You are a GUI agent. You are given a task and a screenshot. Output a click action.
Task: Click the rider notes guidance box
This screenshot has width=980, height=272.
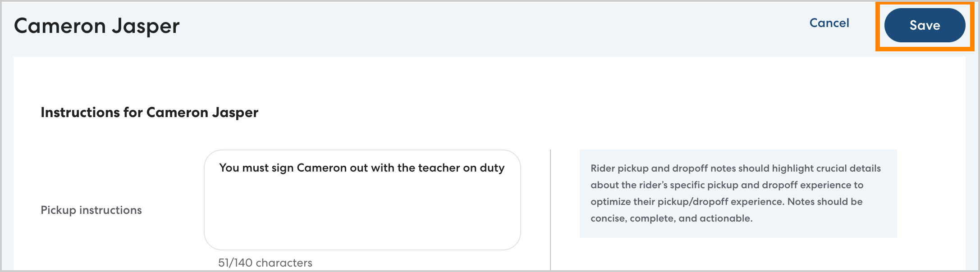[x=738, y=193]
